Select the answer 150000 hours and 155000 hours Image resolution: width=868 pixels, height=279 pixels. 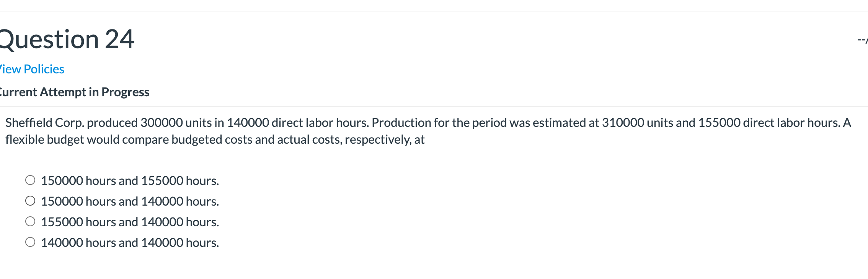31,180
